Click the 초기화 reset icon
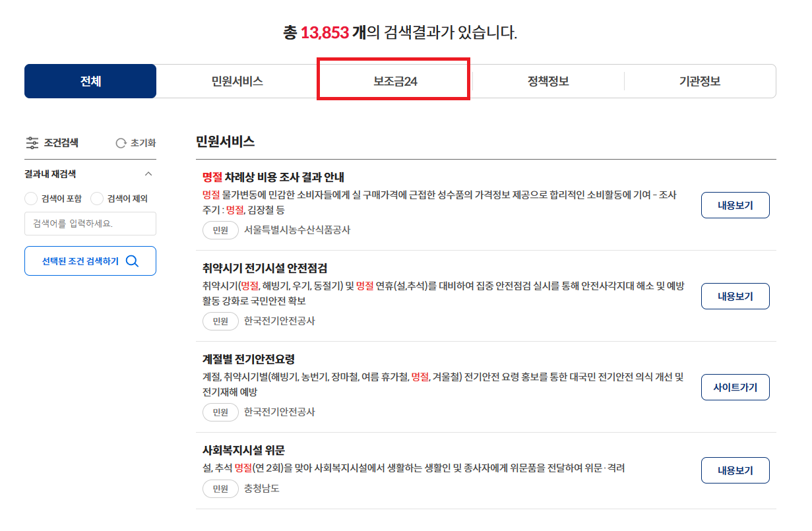 (x=120, y=142)
